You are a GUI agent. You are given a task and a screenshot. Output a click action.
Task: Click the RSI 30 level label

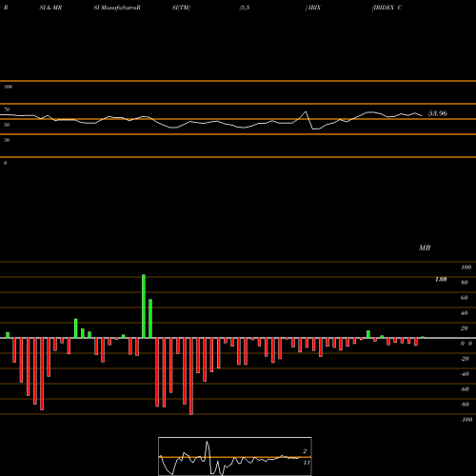click(x=7, y=140)
